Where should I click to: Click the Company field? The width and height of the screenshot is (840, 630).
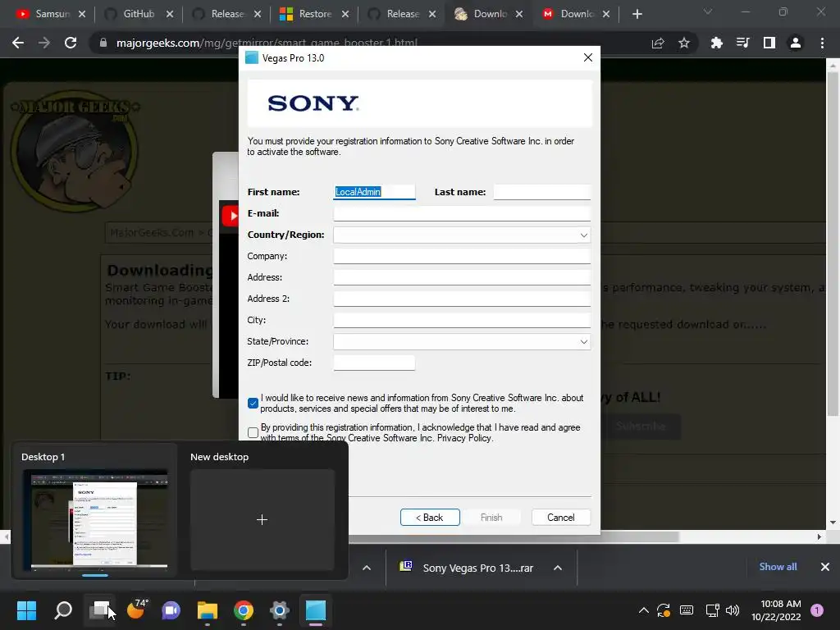[462, 256]
